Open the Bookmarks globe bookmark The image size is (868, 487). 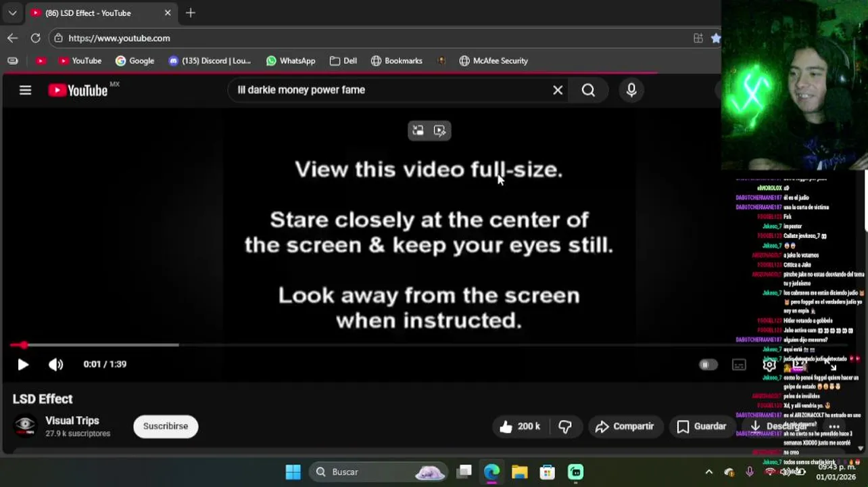tap(397, 61)
